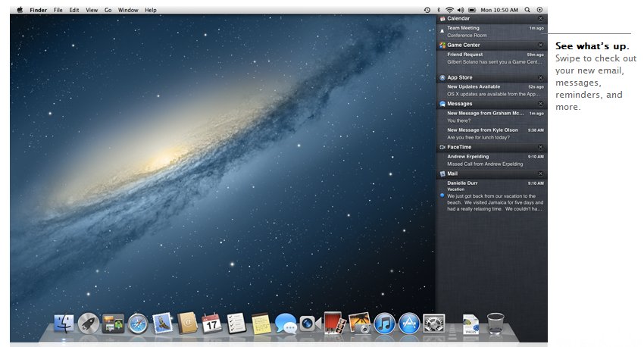Image resolution: width=644 pixels, height=347 pixels.
Task: Open the File menu
Action: click(58, 10)
